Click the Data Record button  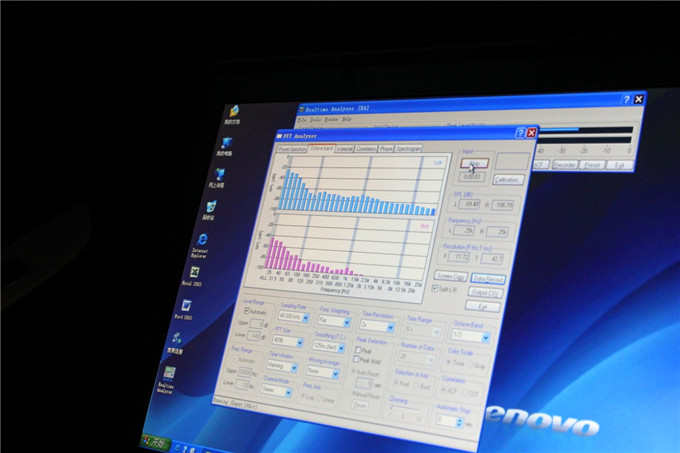488,279
